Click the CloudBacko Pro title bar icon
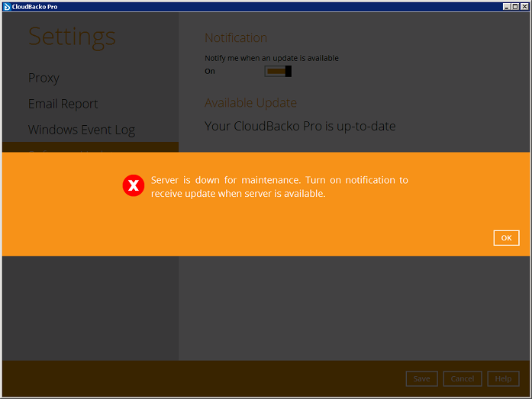This screenshot has height=399, width=532. 7,6
